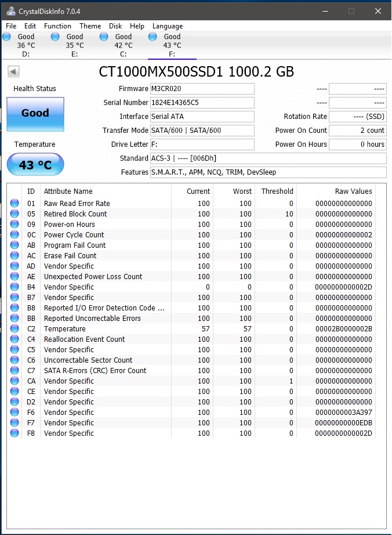The image size is (392, 535).
Task: Click the Serial Number field
Action: point(202,103)
